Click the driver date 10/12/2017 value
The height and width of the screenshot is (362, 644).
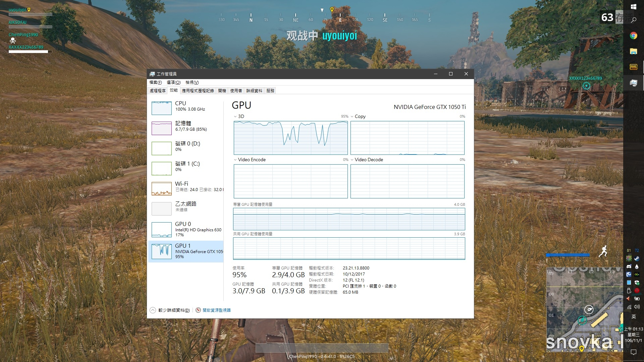point(354,274)
